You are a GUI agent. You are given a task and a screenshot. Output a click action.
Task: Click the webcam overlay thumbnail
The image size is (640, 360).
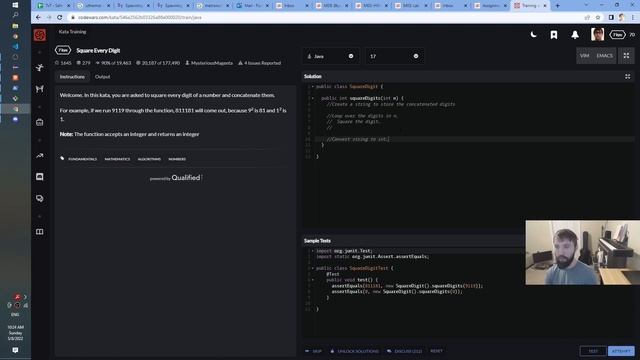[x=582, y=253]
